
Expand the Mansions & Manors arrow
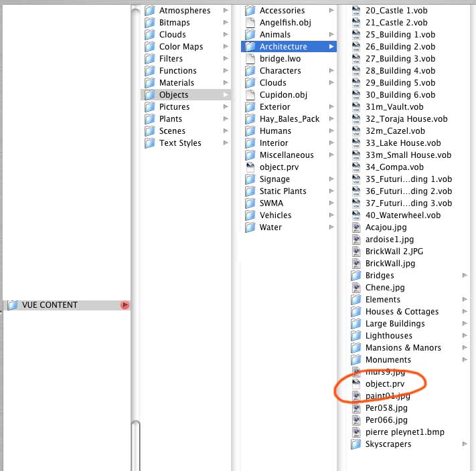[465, 348]
